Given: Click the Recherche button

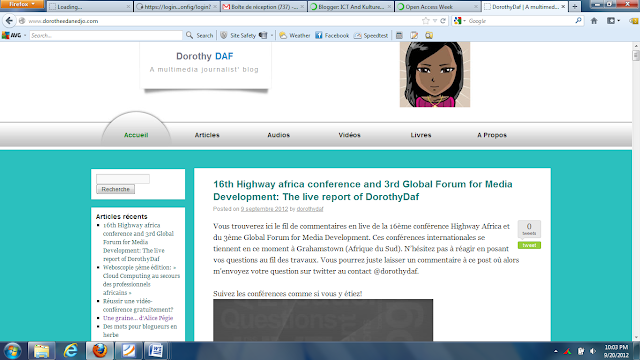Looking at the screenshot, I should point(116,189).
